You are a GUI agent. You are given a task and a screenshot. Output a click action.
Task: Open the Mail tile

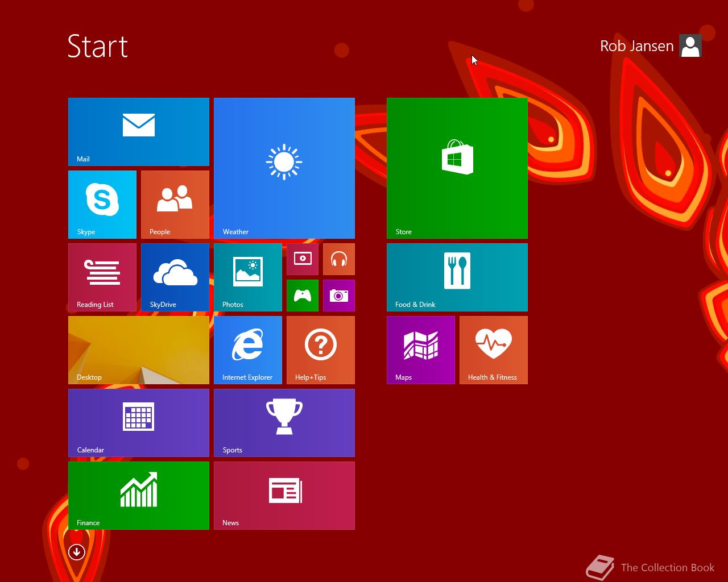tap(139, 132)
